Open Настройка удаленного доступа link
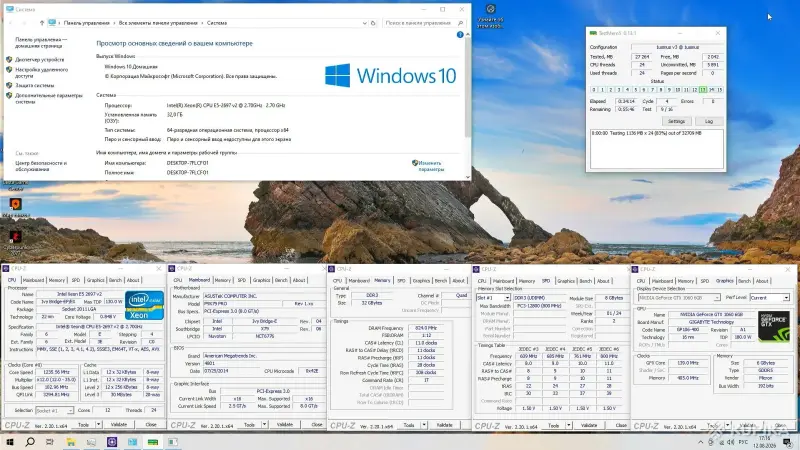The image size is (800, 450). (x=41, y=72)
